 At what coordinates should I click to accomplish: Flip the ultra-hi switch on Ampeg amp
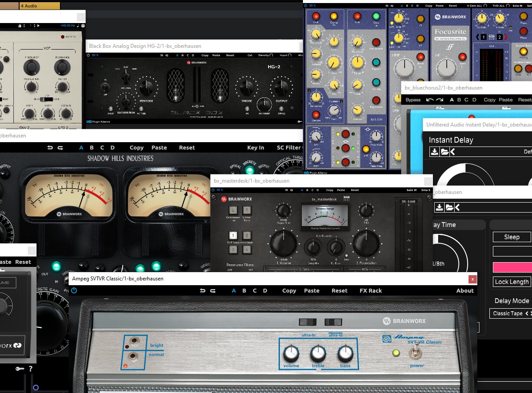click(307, 322)
